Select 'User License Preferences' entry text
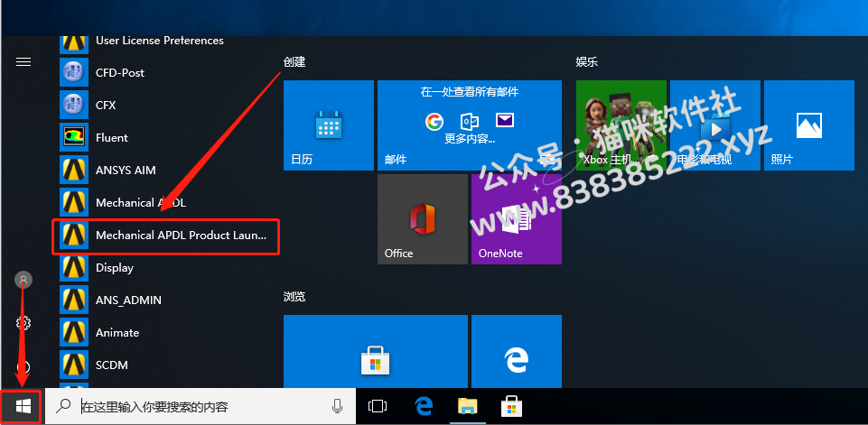 [x=160, y=41]
